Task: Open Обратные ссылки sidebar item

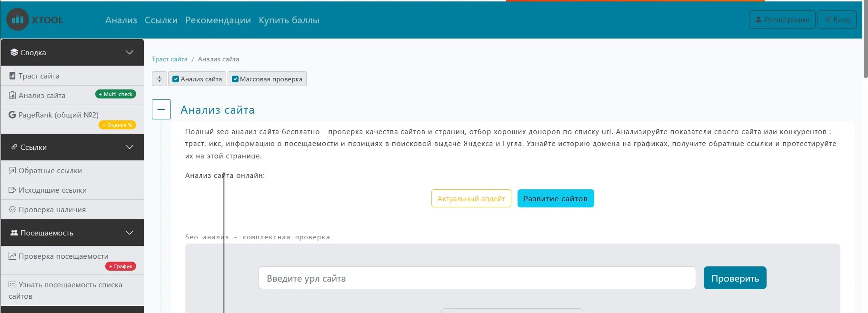Action: click(72, 170)
